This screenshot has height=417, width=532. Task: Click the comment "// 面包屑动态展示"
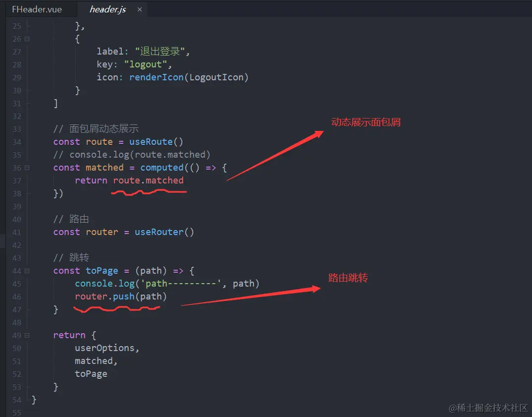pos(96,129)
